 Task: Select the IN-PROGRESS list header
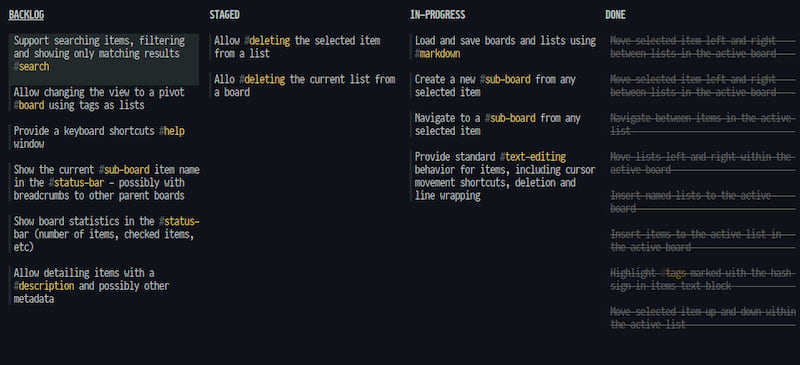click(x=438, y=15)
